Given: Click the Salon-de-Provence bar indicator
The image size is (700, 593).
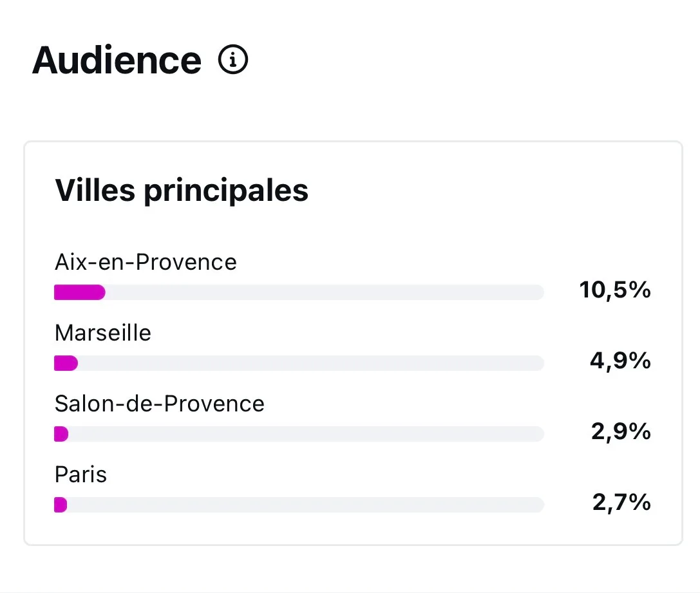Looking at the screenshot, I should (60, 434).
